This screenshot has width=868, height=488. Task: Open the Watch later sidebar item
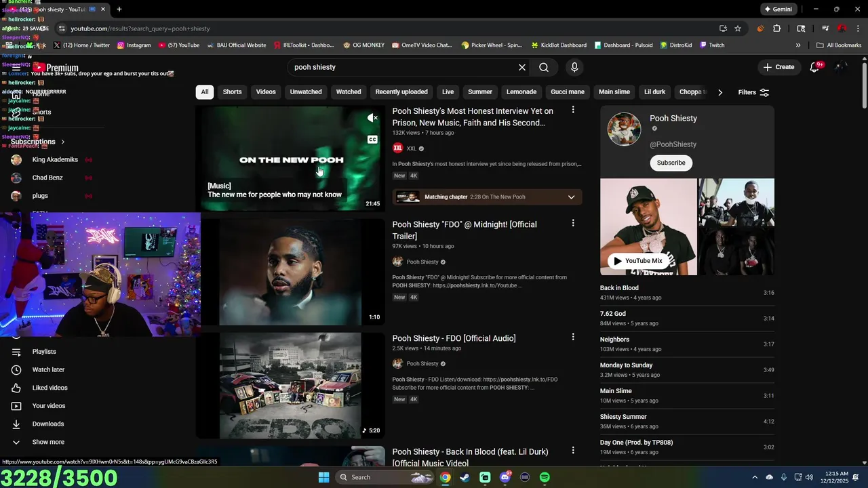(x=49, y=369)
